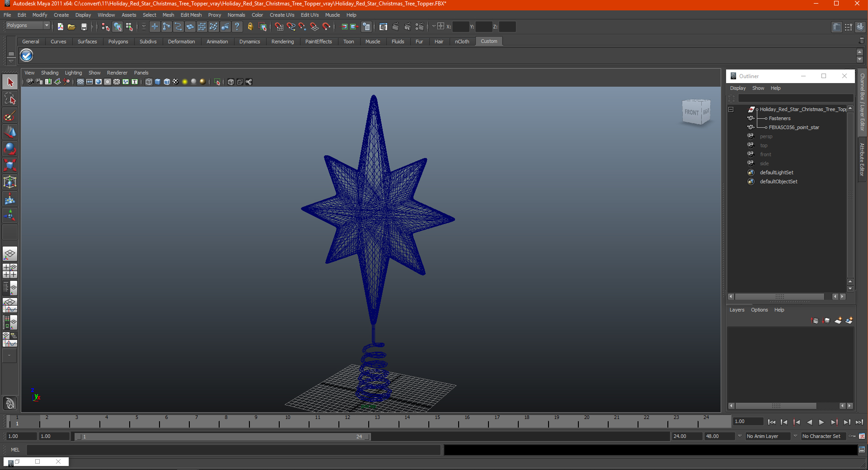Select the Move tool in the toolbox
Viewport: 868px width, 470px height.
click(10, 132)
